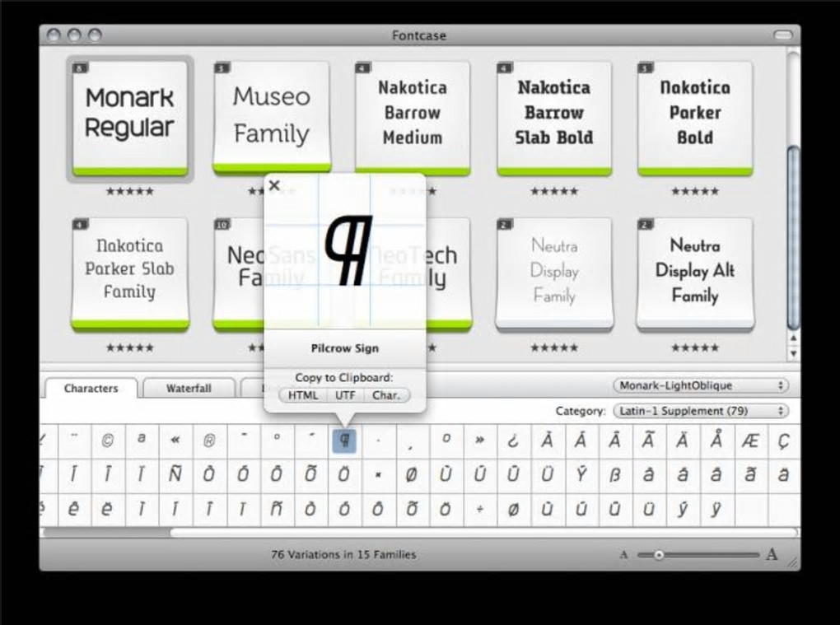Toggle the toolbar pill button in the title bar
This screenshot has width=840, height=625.
pos(782,35)
